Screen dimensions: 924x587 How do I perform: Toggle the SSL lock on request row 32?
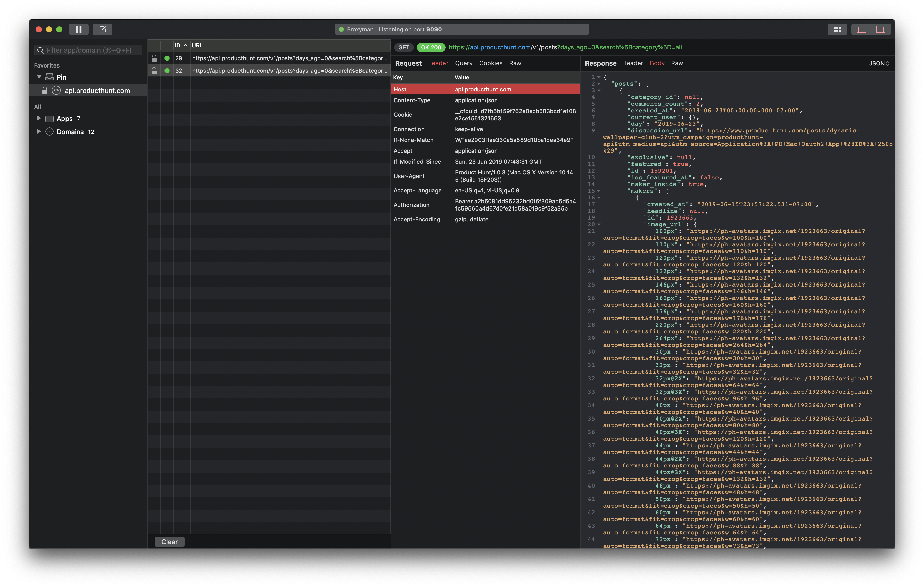click(x=154, y=70)
